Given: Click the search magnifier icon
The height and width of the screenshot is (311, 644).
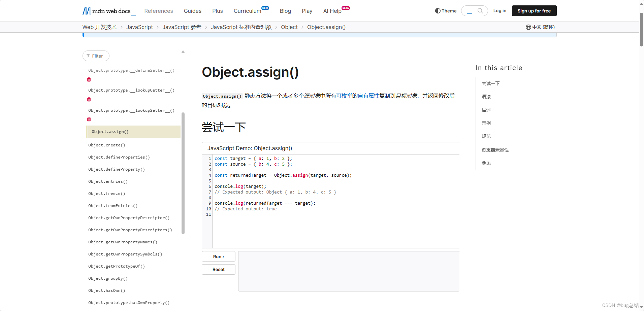Looking at the screenshot, I should click(480, 10).
